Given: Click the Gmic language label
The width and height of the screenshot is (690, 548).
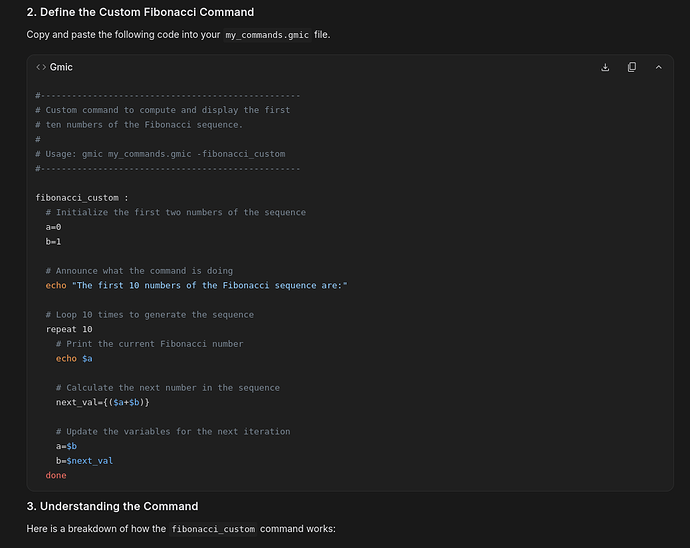Looking at the screenshot, I should click(x=61, y=67).
